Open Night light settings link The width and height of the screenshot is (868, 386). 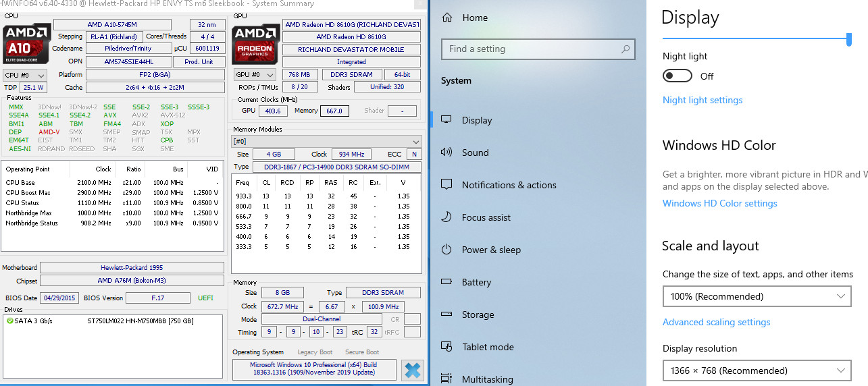(x=703, y=101)
